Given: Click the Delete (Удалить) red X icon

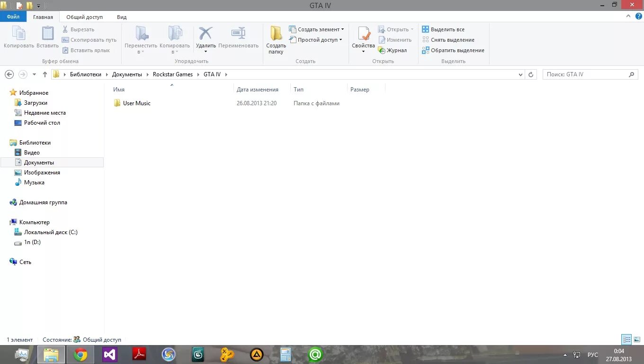Looking at the screenshot, I should pyautogui.click(x=206, y=33).
